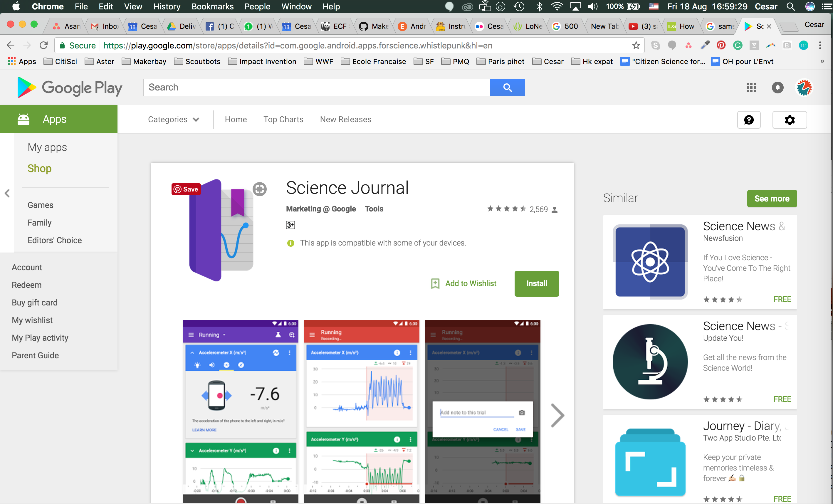Viewport: 833px width, 504px height.
Task: Collapse the sidebar with the left chevron
Action: [x=7, y=193]
